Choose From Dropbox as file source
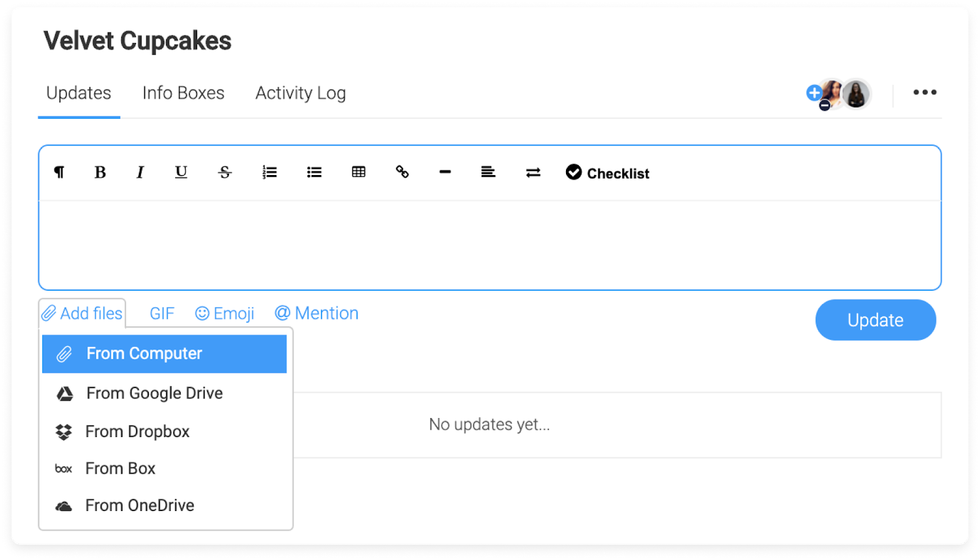The height and width of the screenshot is (560, 980). (x=137, y=431)
